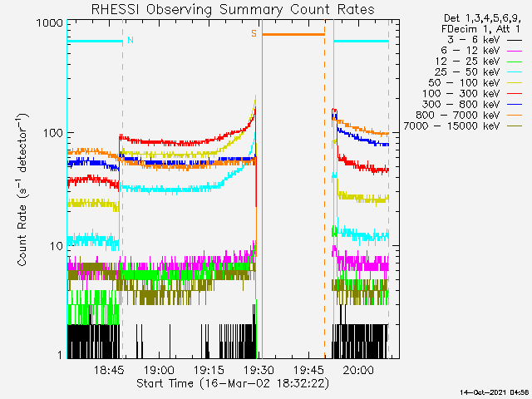
Task: Click the orange line swatch for 800 - 7000 keV
Action: [x=515, y=116]
